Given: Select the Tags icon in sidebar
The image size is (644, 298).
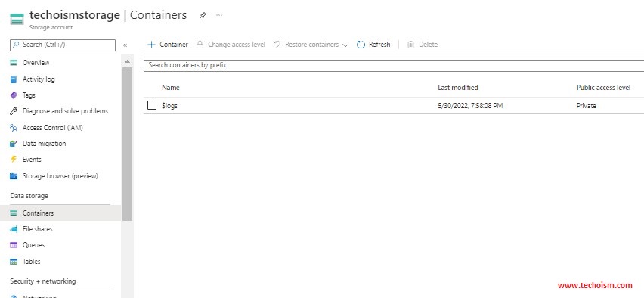Looking at the screenshot, I should (14, 95).
